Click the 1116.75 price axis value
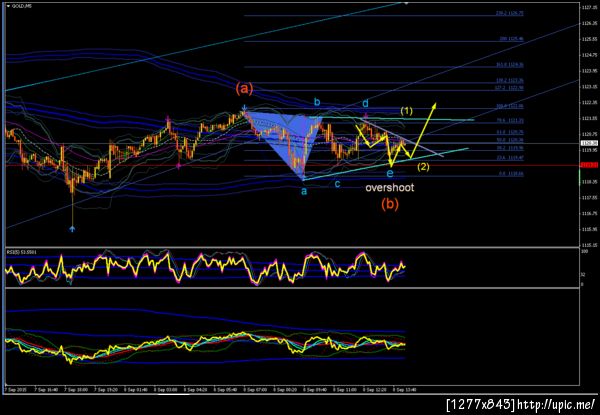Screen dimensions: 600x415 (x=588, y=214)
